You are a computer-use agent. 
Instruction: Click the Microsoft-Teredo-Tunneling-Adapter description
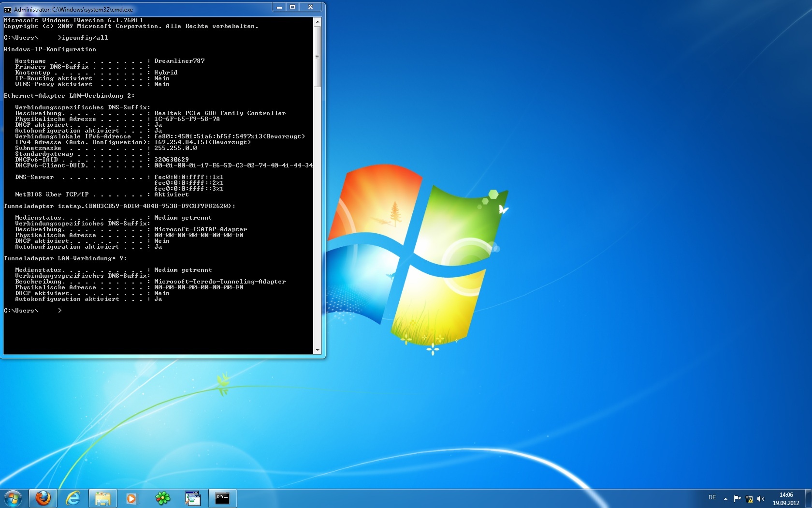coord(220,282)
